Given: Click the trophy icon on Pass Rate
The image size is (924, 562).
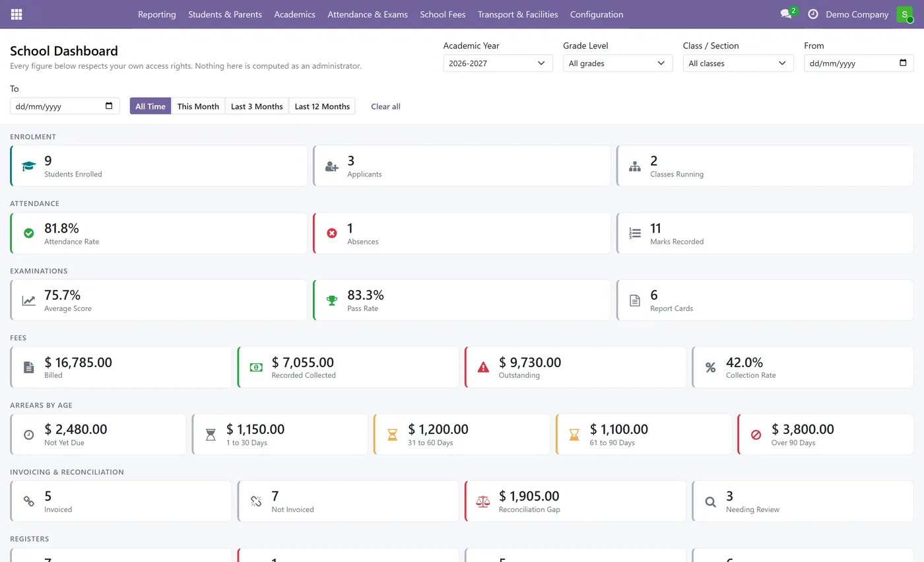Looking at the screenshot, I should pyautogui.click(x=332, y=300).
